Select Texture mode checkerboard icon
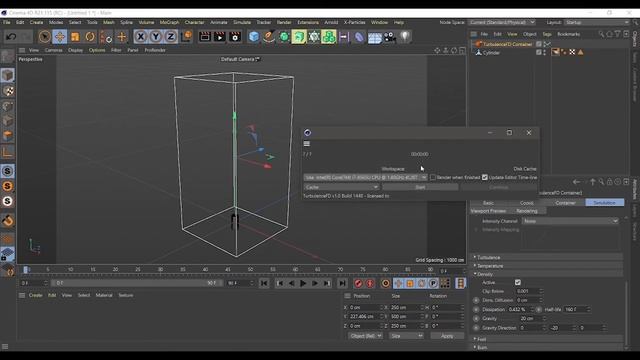640x360 pixels. pos(8,91)
